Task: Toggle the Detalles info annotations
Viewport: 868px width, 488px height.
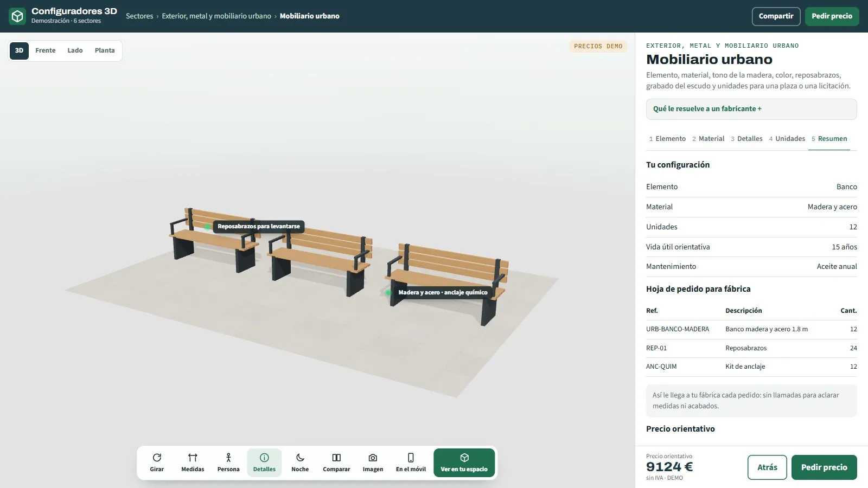Action: [x=264, y=463]
